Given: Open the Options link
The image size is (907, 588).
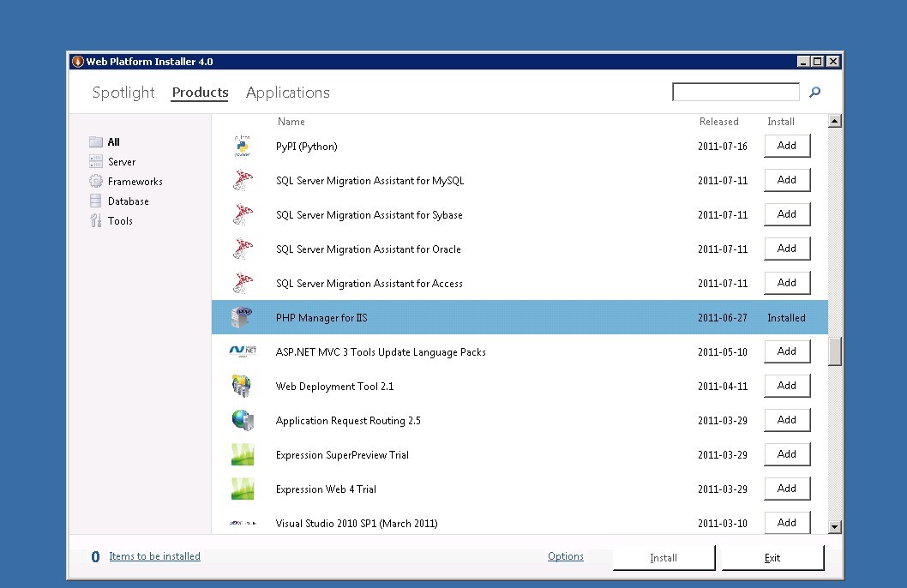Looking at the screenshot, I should 565,556.
